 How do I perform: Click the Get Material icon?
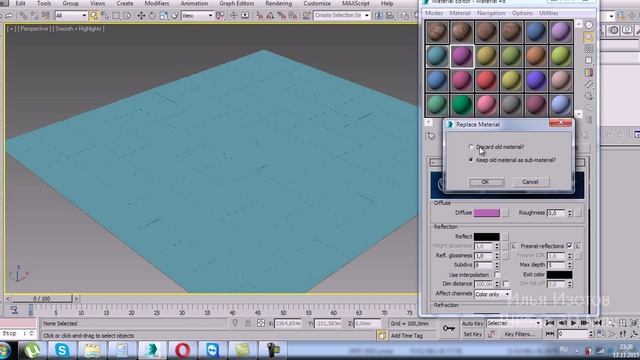pyautogui.click(x=431, y=136)
